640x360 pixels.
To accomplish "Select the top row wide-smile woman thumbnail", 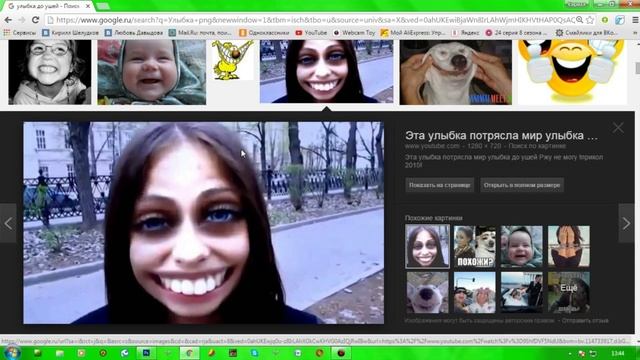I will [x=327, y=71].
